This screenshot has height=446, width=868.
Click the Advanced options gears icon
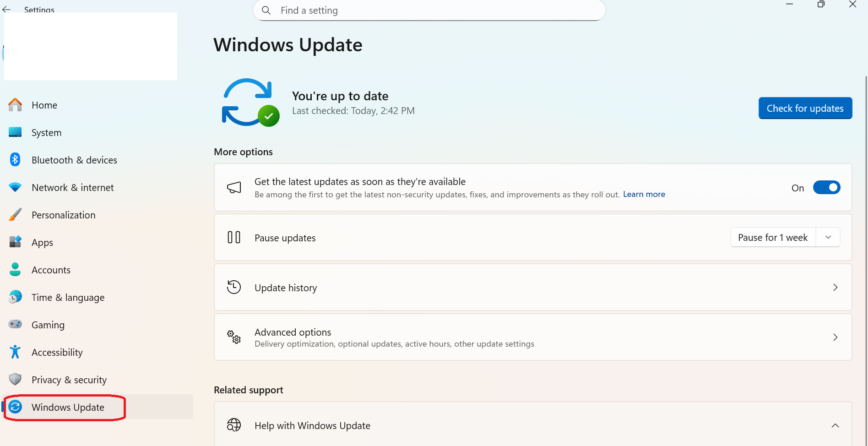[234, 337]
